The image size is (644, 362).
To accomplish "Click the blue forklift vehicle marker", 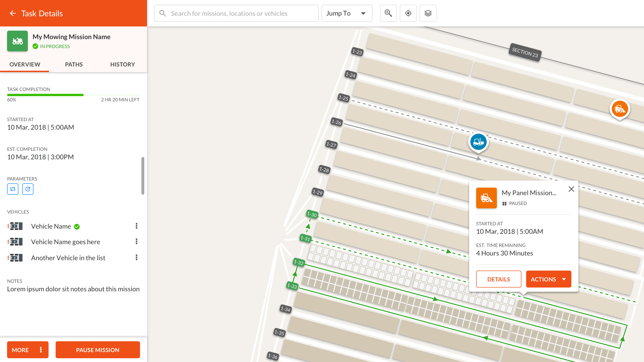I will coord(478,142).
